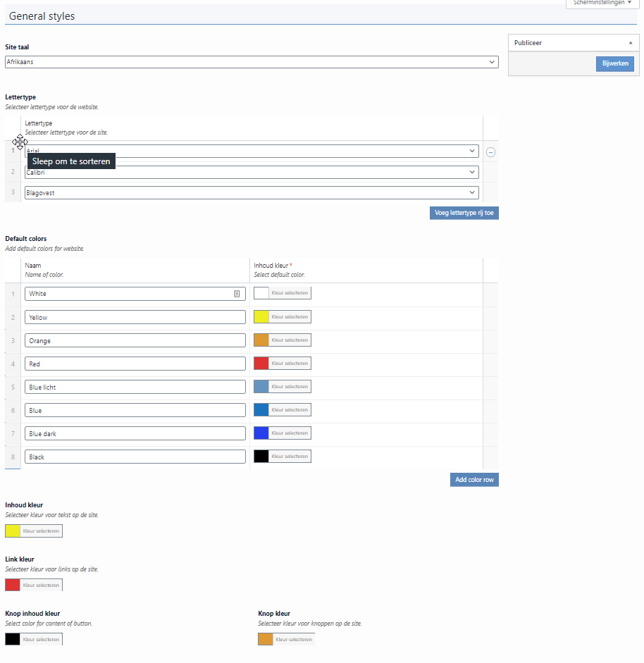Select color for the Red row
Viewport: 644px width, 663px height.
[282, 364]
